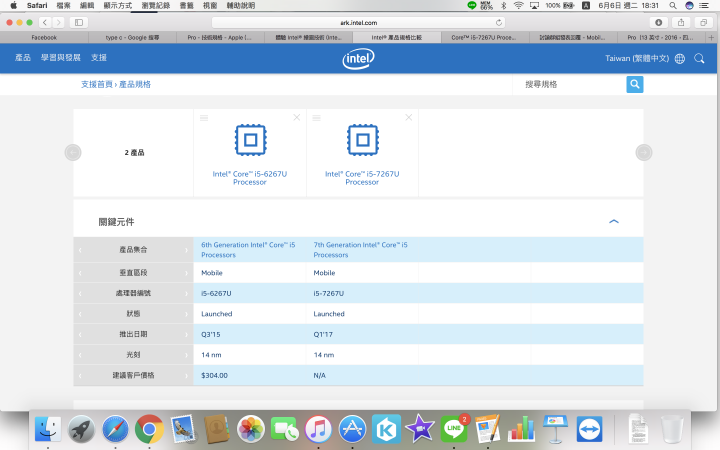Open Spotlight search in menu bar
Screen dimensions: 720x450
tap(673, 6)
